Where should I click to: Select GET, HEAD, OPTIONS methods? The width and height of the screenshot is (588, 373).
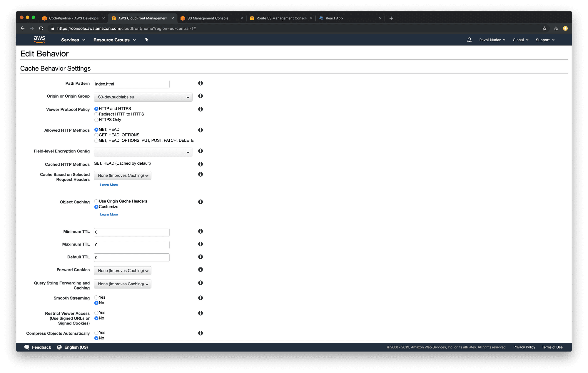pyautogui.click(x=96, y=135)
